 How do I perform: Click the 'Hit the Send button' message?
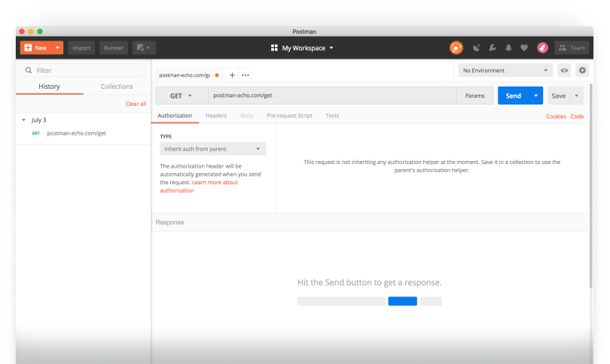pos(369,283)
